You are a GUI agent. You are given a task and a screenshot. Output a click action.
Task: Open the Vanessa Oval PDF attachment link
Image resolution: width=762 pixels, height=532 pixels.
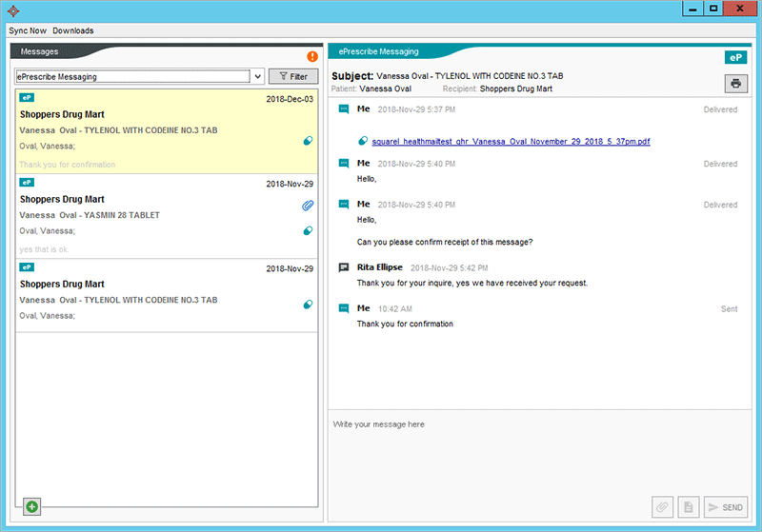[511, 142]
